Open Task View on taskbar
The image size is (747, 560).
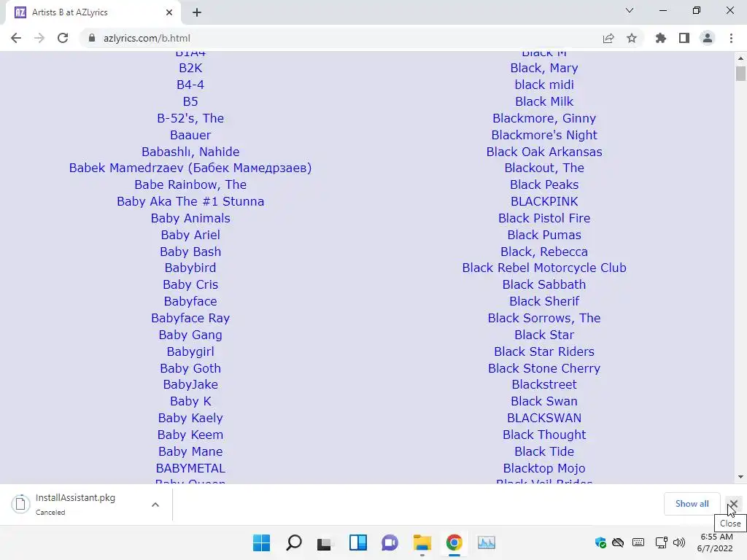[325, 542]
